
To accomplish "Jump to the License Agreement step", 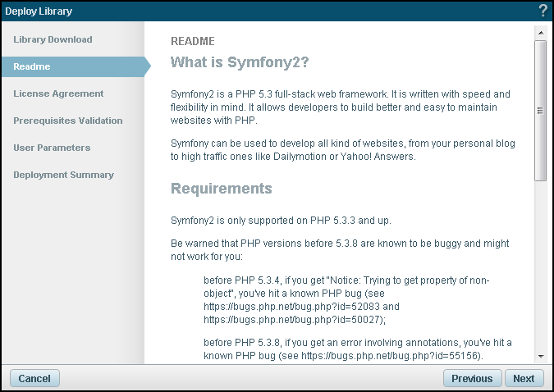I will (x=58, y=93).
